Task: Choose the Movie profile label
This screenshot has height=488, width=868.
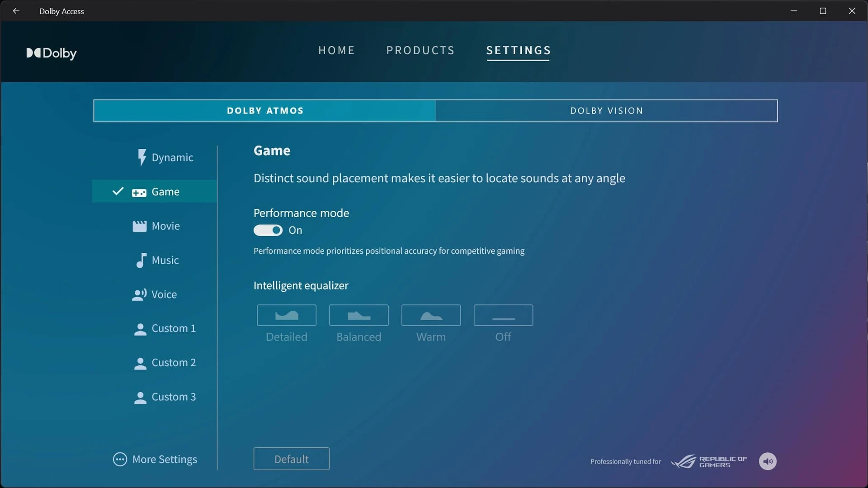Action: [x=165, y=226]
